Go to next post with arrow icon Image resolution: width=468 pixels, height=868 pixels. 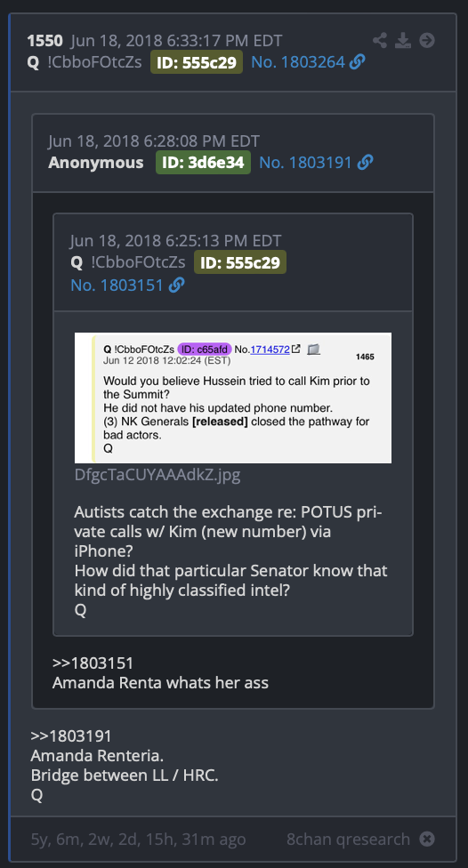[427, 40]
